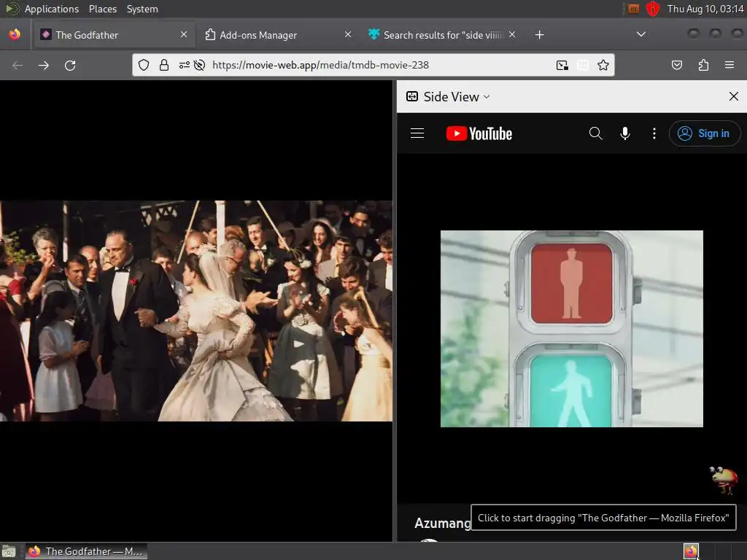The height and width of the screenshot is (560, 747).
Task: View site security padlock information
Action: click(x=164, y=65)
